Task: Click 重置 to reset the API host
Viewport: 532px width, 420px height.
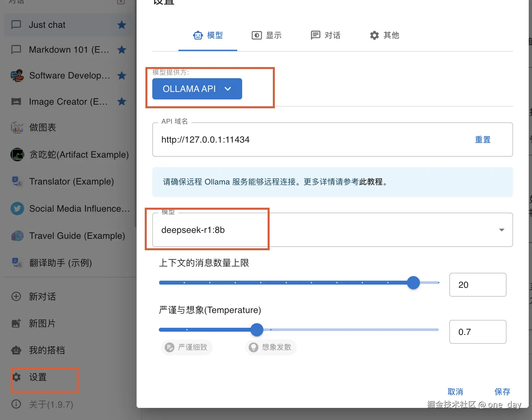Action: (x=483, y=140)
